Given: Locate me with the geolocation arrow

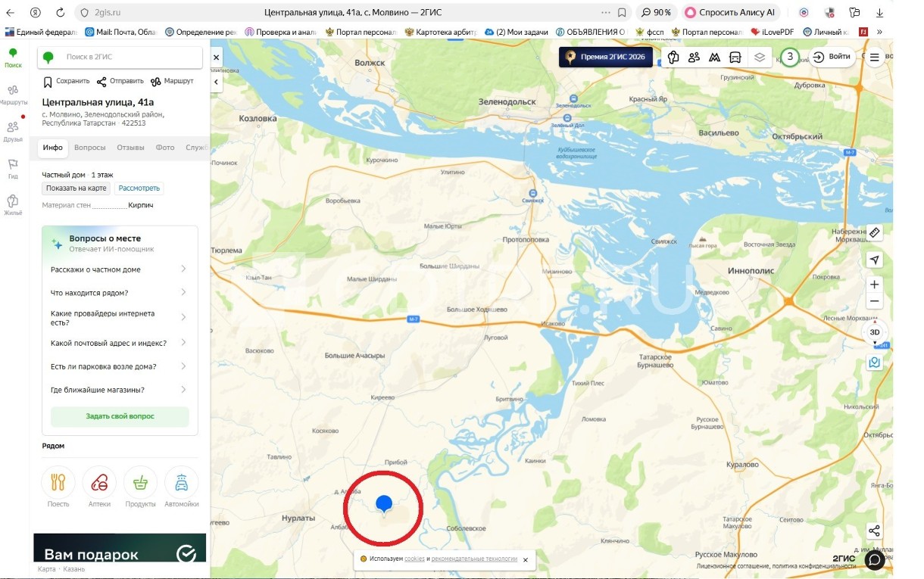Looking at the screenshot, I should (x=875, y=260).
